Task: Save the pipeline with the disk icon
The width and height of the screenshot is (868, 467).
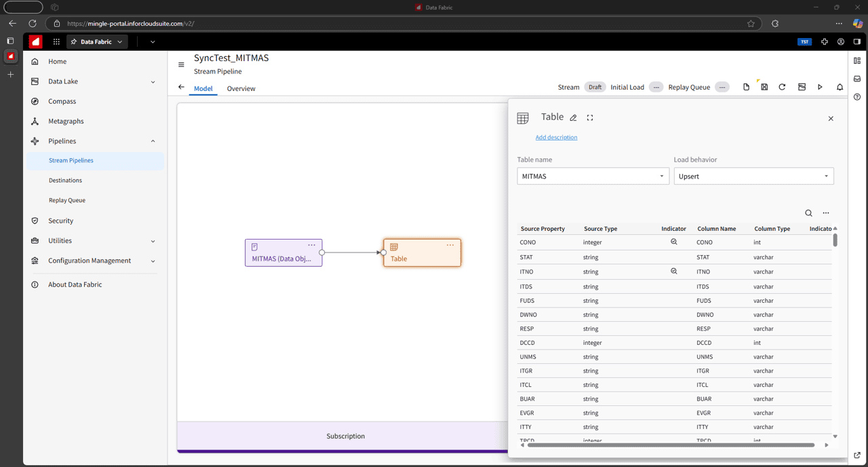Action: 764,87
